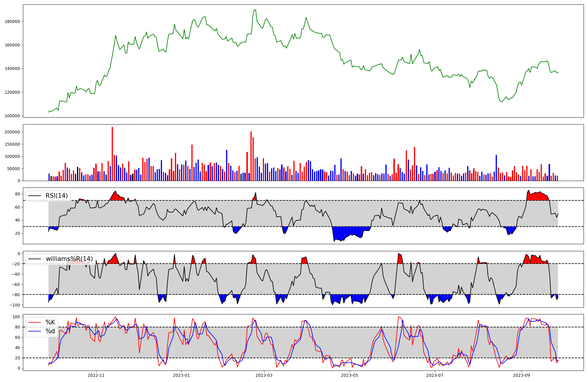Select the 2022-11 date axis label
The width and height of the screenshot is (588, 382).
[x=96, y=375]
